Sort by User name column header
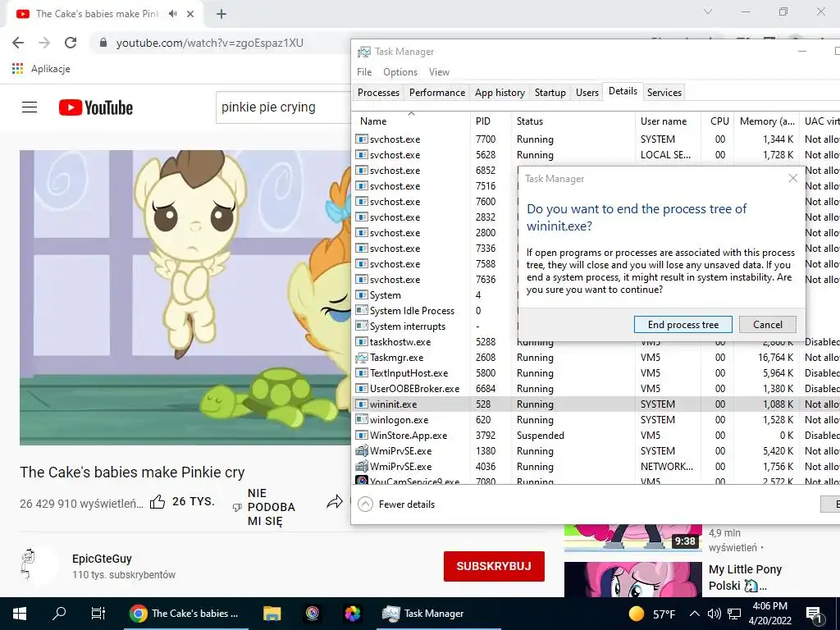The image size is (840, 630). point(668,121)
